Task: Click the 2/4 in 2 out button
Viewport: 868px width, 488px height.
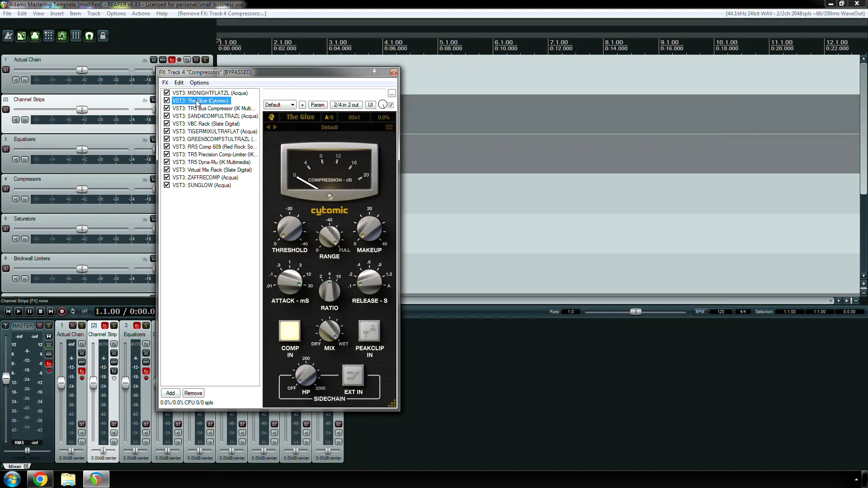Action: coord(346,105)
